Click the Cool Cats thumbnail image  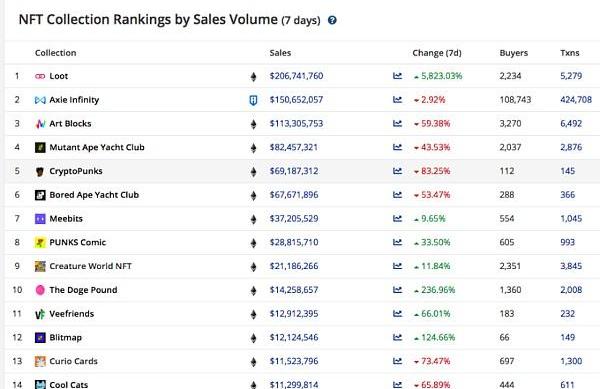pyautogui.click(x=40, y=384)
